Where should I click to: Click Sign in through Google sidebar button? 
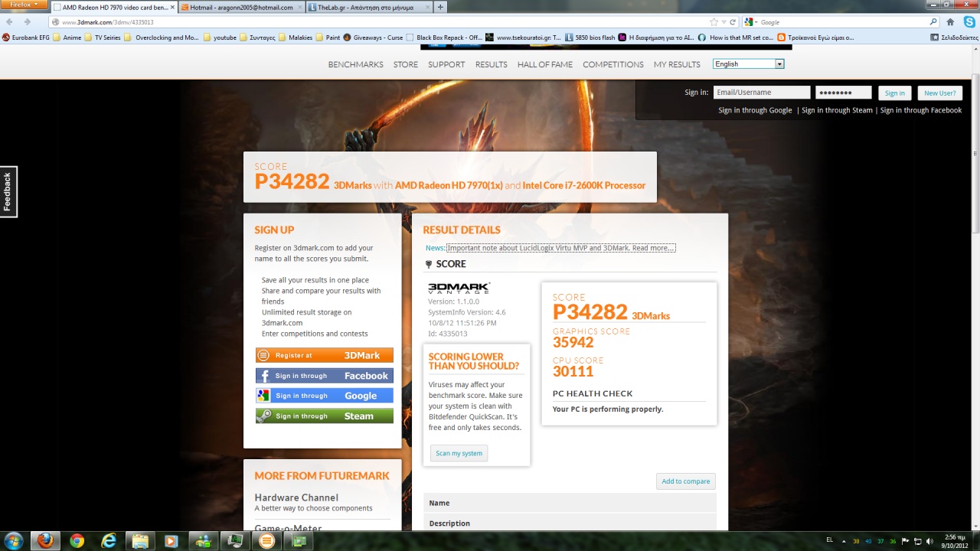[x=325, y=396]
